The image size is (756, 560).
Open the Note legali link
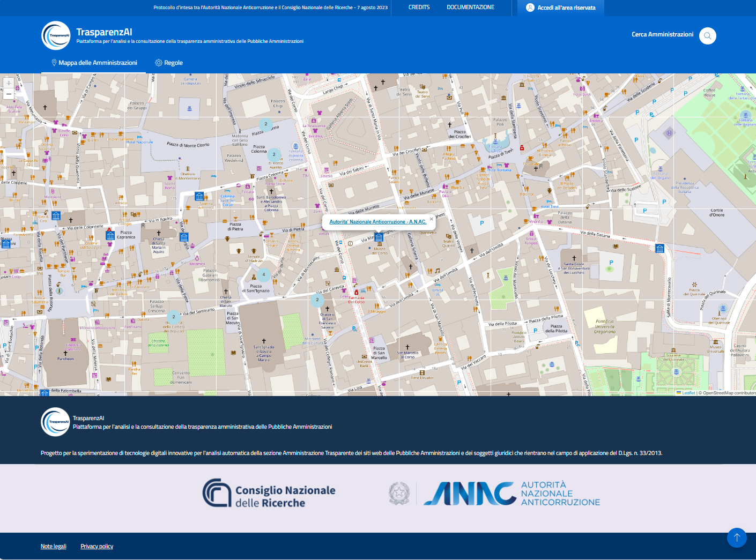click(x=54, y=547)
